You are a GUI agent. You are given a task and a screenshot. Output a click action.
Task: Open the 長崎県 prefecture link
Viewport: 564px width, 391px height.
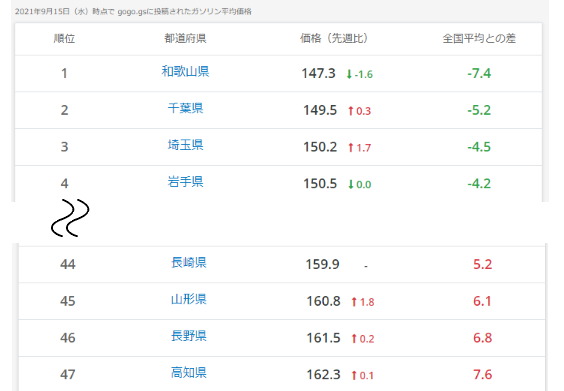189,262
